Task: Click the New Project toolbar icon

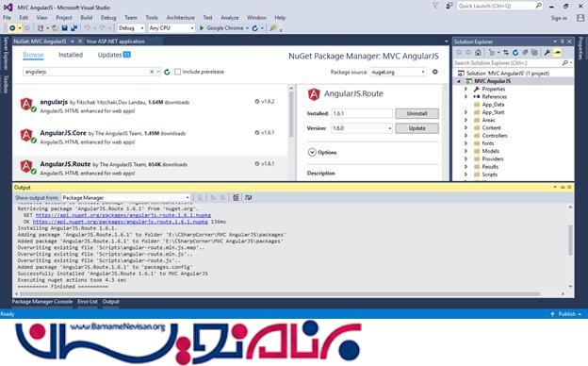Action: point(41,28)
